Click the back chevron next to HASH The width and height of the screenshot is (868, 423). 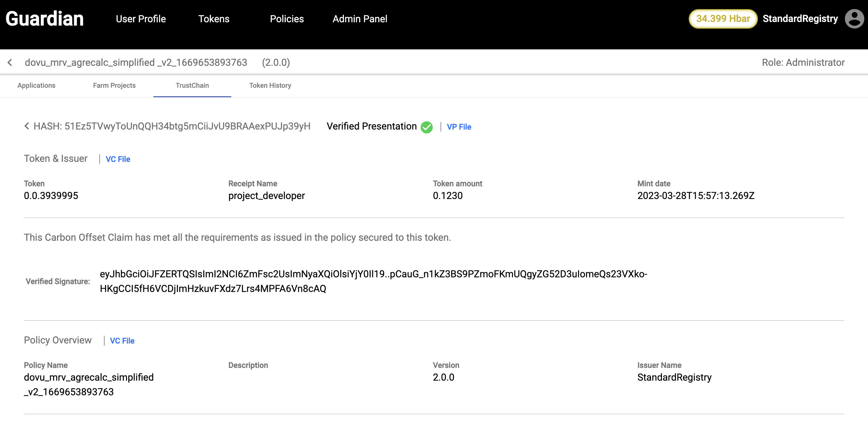point(26,126)
